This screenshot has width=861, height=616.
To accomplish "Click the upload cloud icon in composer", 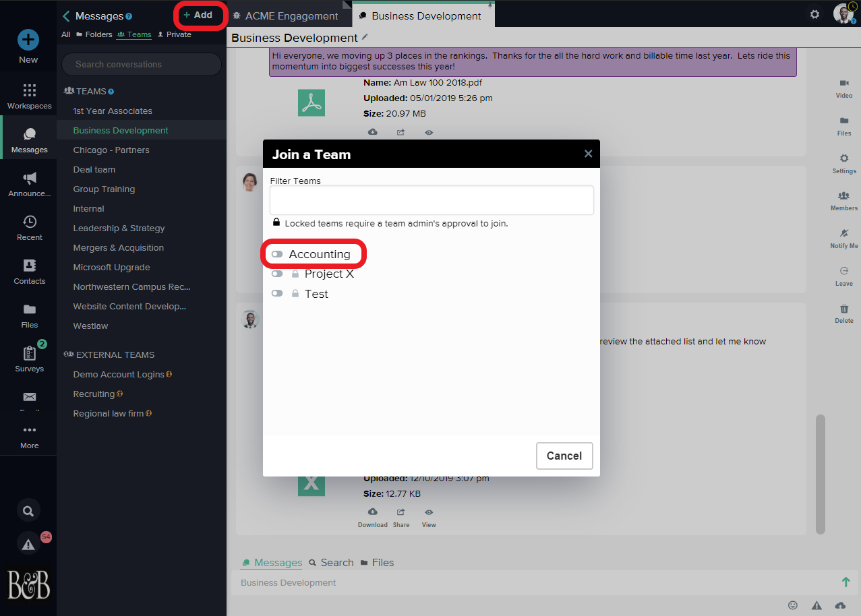I will 840,605.
